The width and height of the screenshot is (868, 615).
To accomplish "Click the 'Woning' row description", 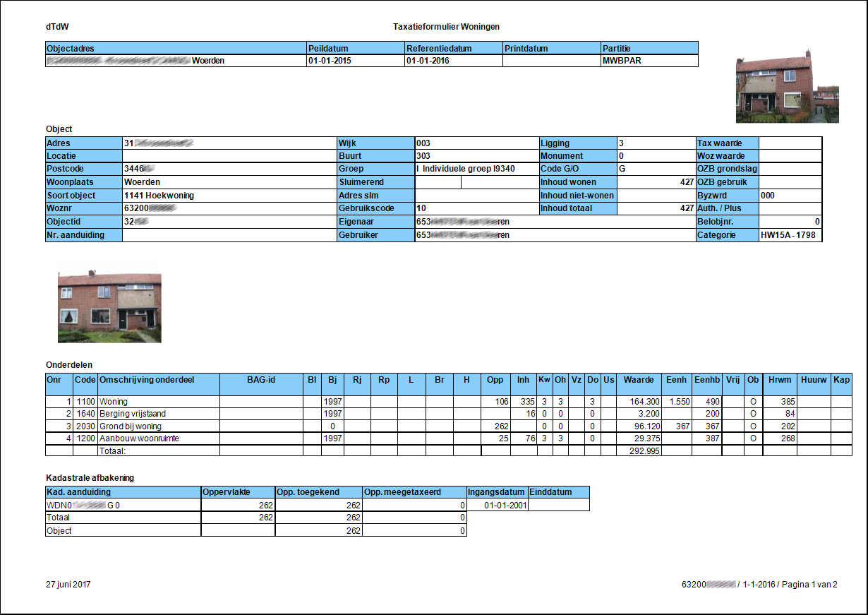I will (114, 402).
